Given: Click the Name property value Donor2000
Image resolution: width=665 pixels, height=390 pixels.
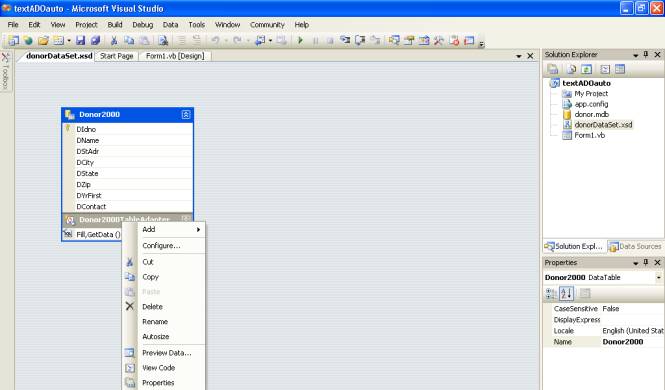Looking at the screenshot, I should (632, 342).
